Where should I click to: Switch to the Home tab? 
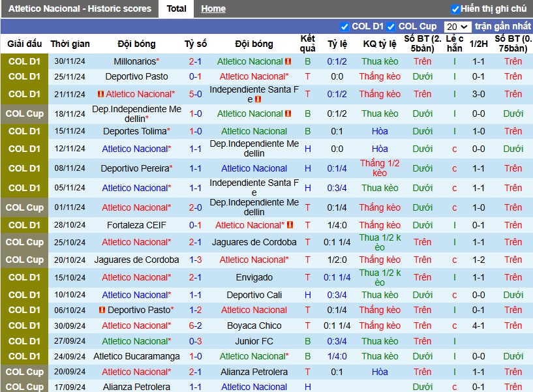click(213, 8)
